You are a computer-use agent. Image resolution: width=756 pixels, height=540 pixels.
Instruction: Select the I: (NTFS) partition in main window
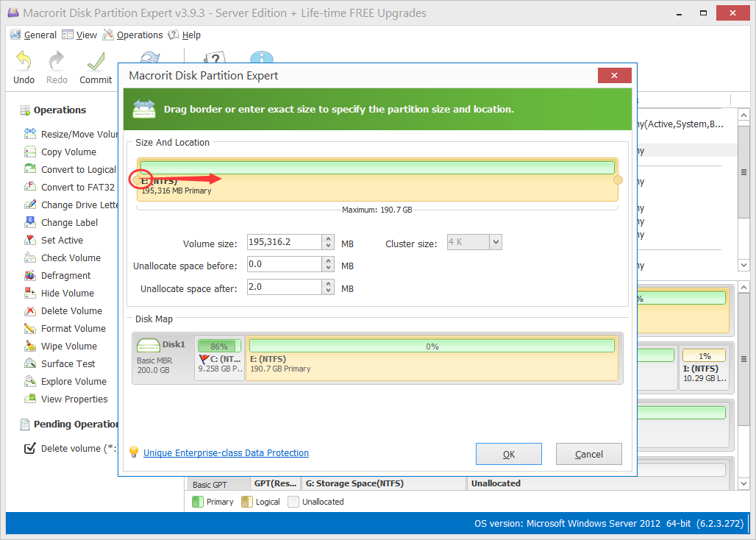point(705,368)
